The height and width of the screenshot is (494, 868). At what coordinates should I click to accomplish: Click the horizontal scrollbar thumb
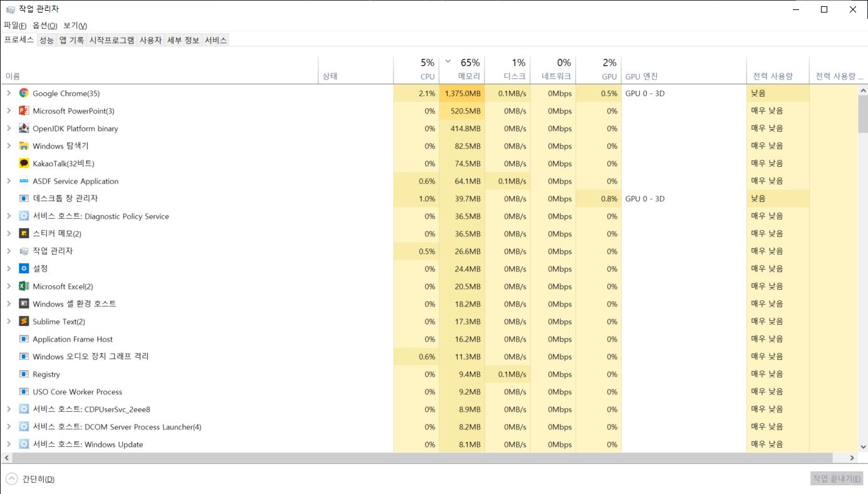(422, 458)
